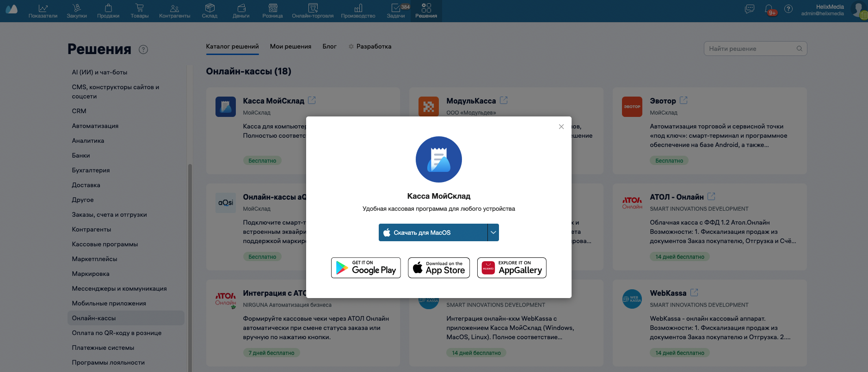Open the АТОЛ - Онлайн solution title
The image size is (868, 372).
pos(677,197)
